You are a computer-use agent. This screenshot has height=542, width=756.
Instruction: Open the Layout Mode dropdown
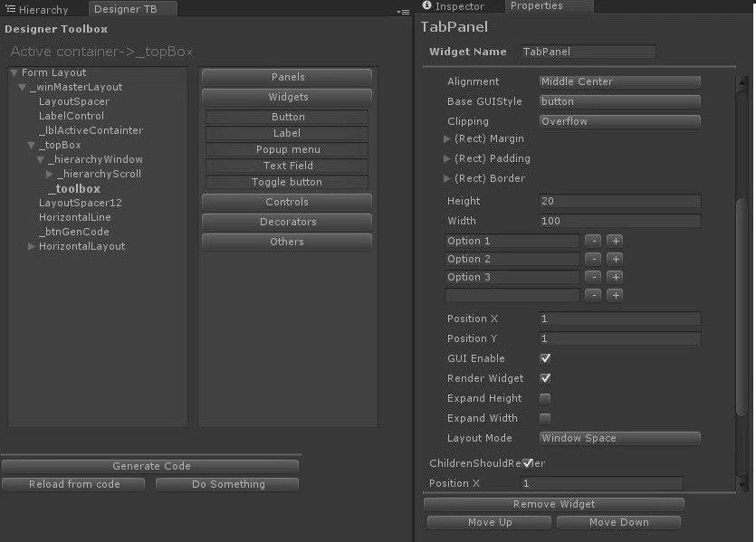[619, 438]
